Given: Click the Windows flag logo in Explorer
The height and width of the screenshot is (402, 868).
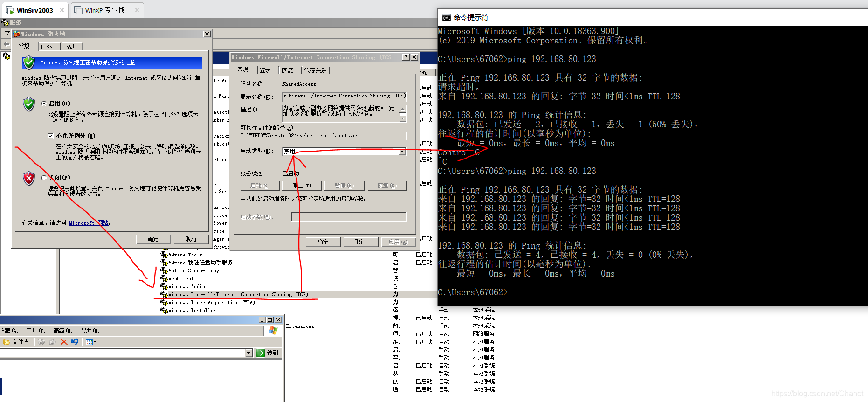Looking at the screenshot, I should [273, 331].
